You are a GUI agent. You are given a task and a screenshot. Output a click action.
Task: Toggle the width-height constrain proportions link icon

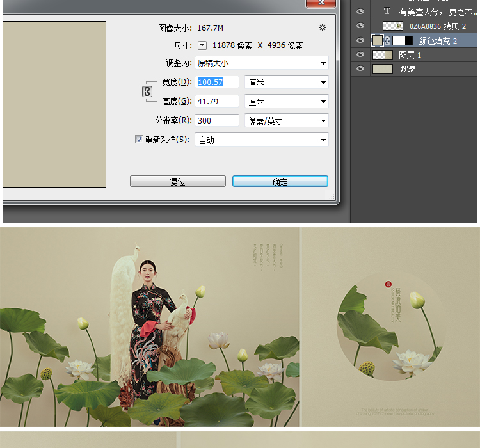click(x=147, y=92)
